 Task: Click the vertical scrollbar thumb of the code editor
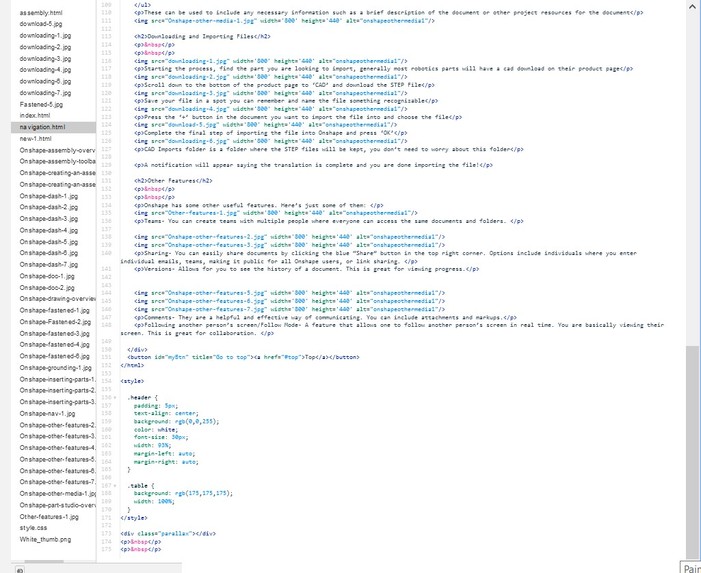692,451
